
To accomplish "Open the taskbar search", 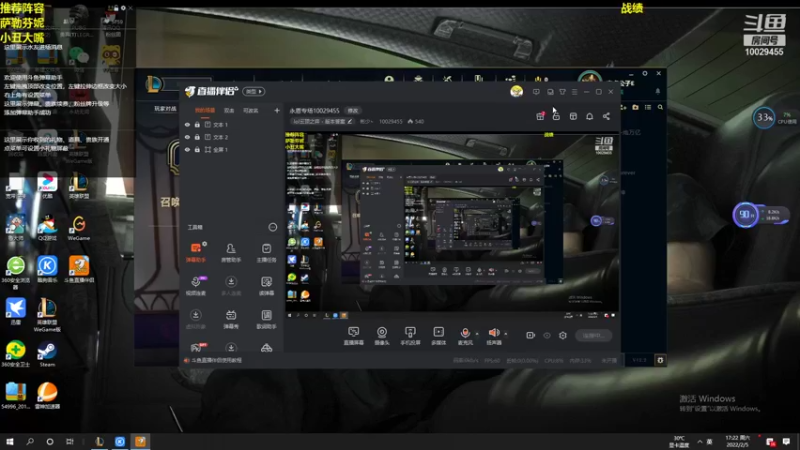I will (30, 441).
